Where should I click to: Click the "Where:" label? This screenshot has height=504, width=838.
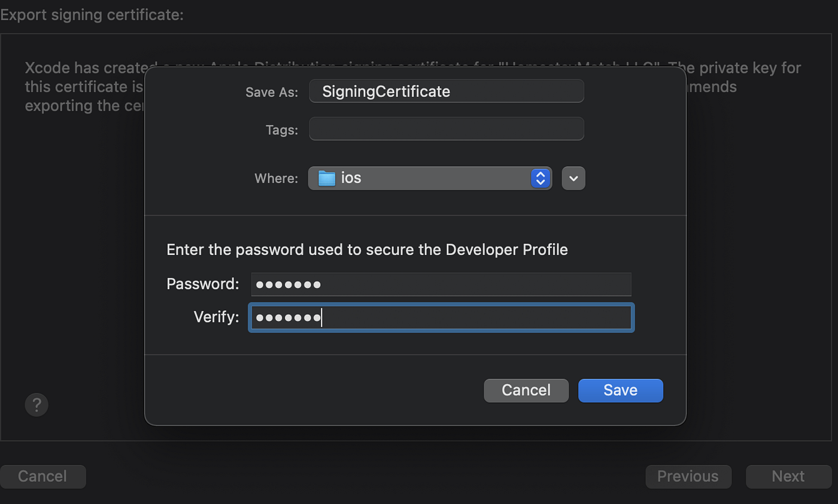point(276,178)
